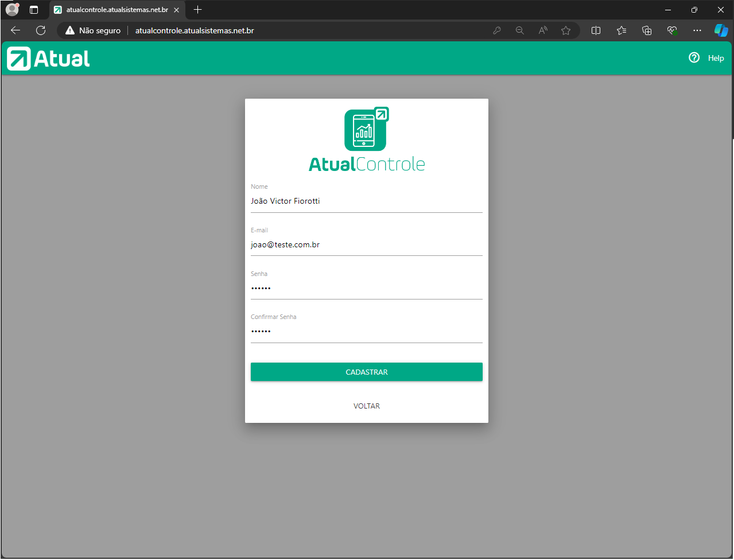Close the atualcontrole browser tab
The image size is (734, 560).
(176, 10)
